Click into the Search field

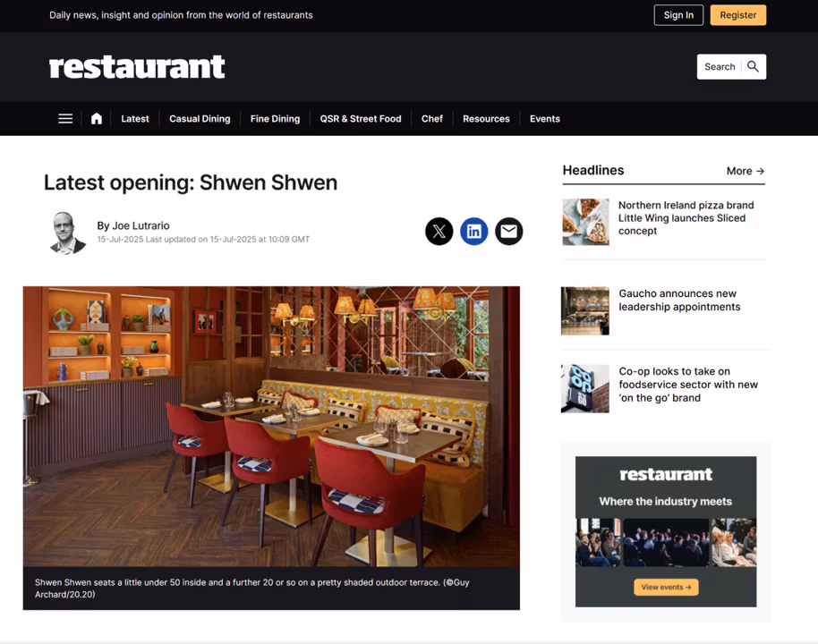tap(720, 67)
